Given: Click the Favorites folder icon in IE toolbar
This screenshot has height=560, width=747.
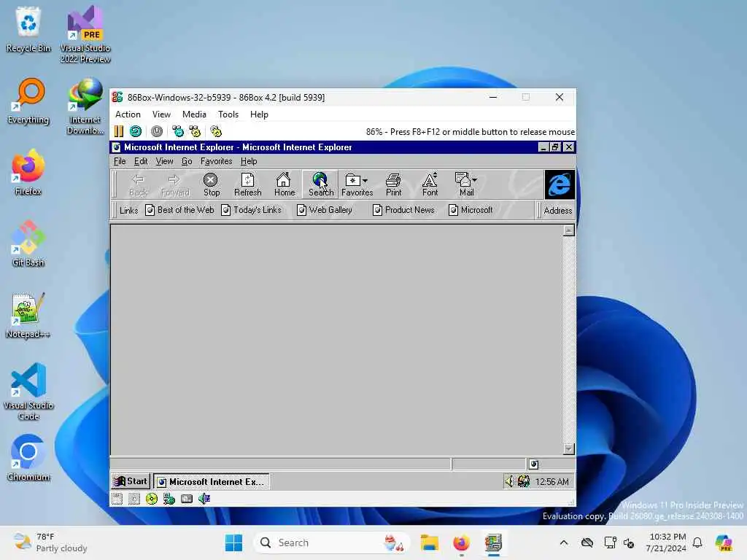Looking at the screenshot, I should click(352, 180).
